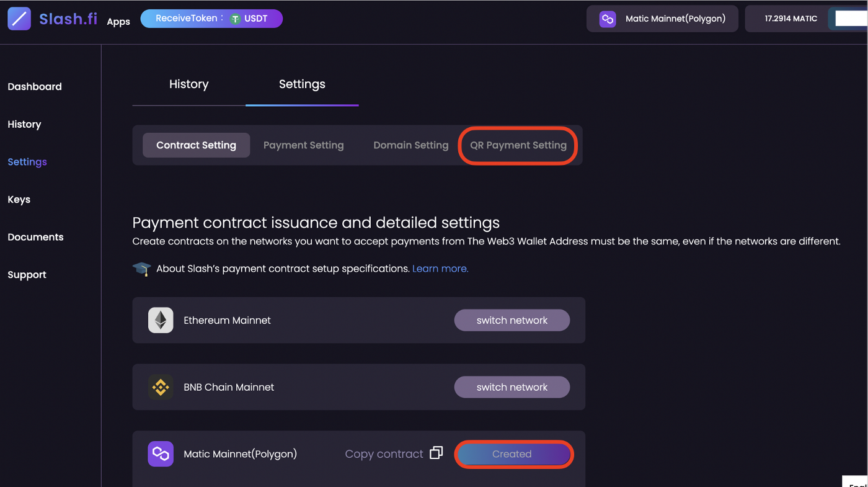Select the Polygon icon beside Matic Mainnet
The image size is (868, 487).
[161, 453]
